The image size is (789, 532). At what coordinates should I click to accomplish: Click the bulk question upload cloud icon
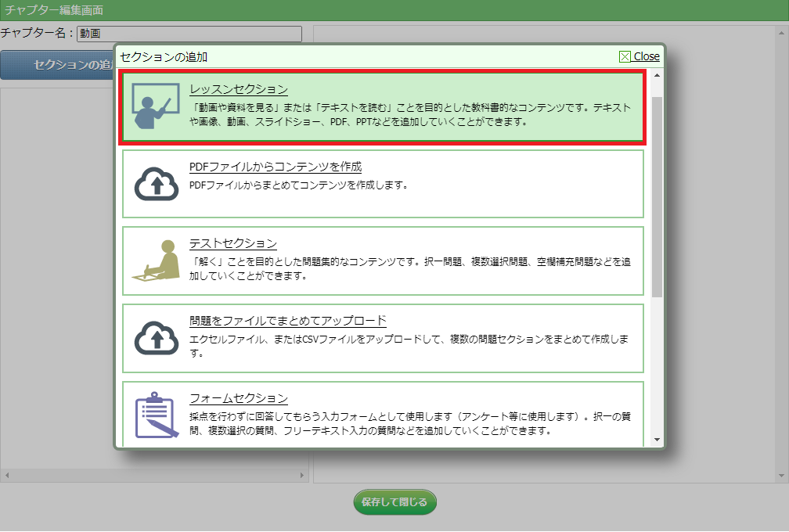157,338
